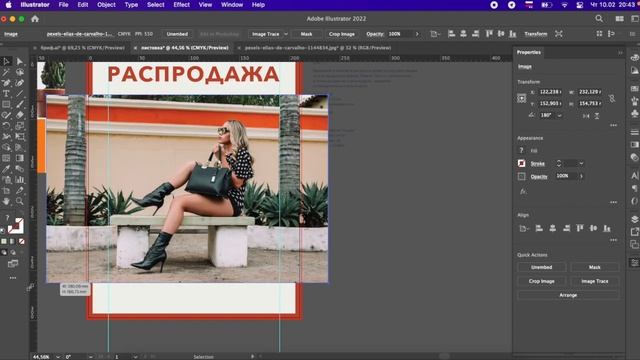This screenshot has height=360, width=640.
Task: Click the X position field
Action: (x=551, y=92)
